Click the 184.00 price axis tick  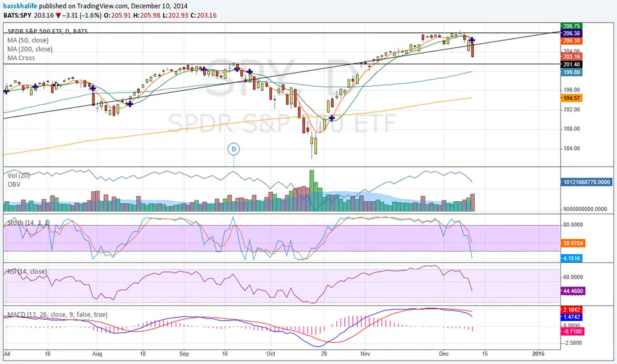[x=572, y=148]
